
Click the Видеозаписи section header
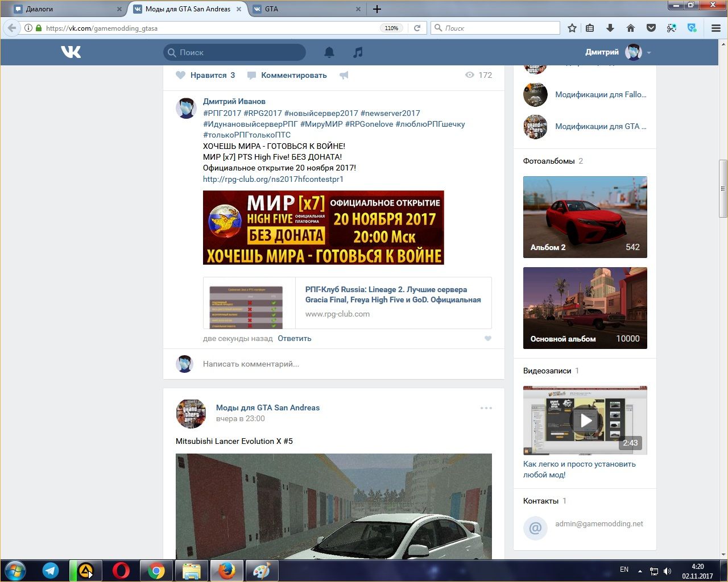547,371
